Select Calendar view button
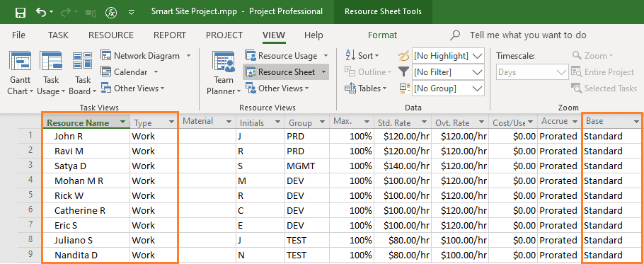644x264 pixels. [x=125, y=72]
